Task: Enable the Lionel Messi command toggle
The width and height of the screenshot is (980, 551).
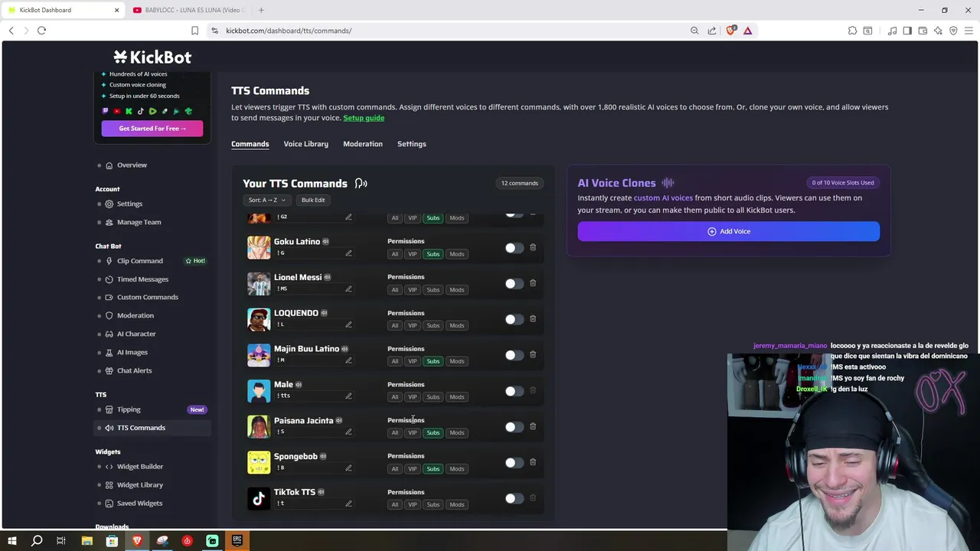Action: click(x=514, y=283)
